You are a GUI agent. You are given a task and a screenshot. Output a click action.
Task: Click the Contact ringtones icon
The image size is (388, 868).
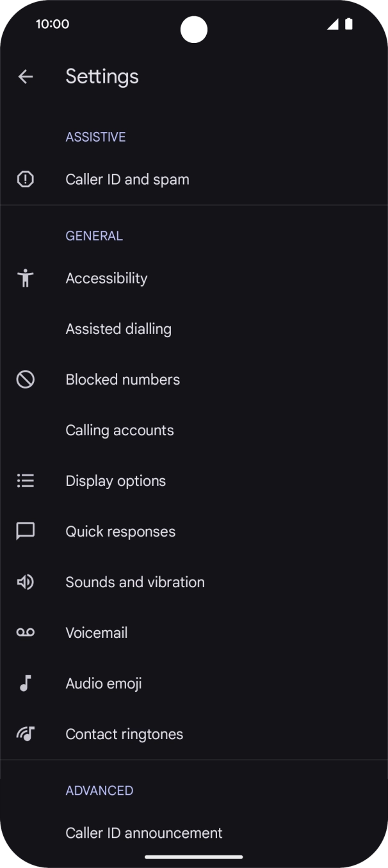tap(25, 733)
